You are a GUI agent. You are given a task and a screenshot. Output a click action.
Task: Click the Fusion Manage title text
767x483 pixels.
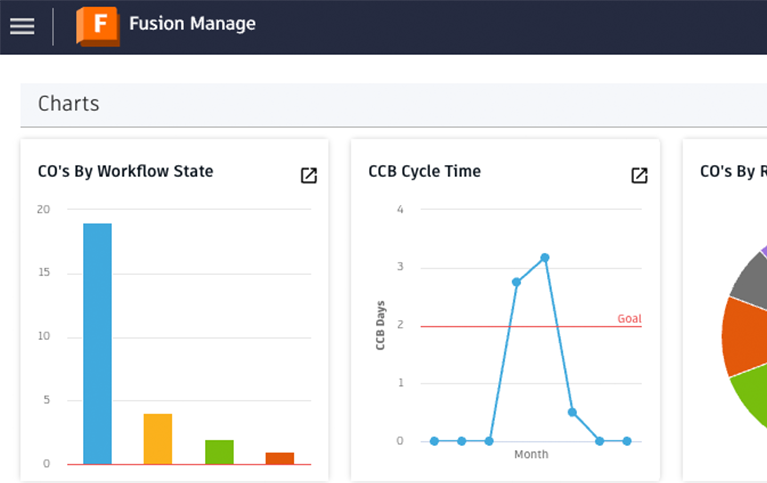(x=192, y=24)
